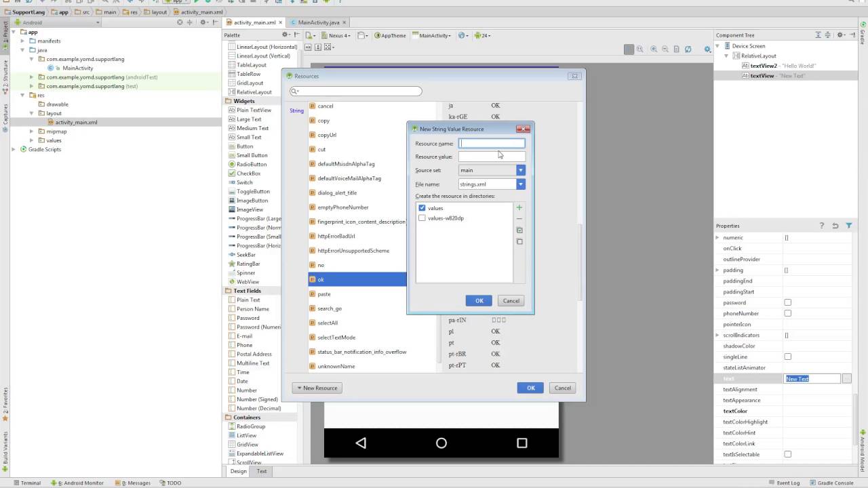Open the New Resource dropdown button

[317, 388]
